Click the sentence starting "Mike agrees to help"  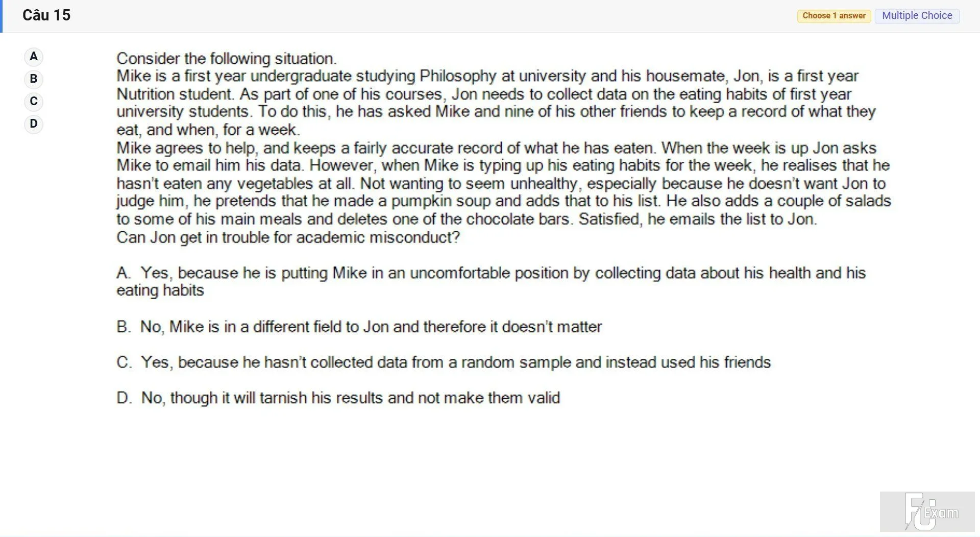click(387, 148)
